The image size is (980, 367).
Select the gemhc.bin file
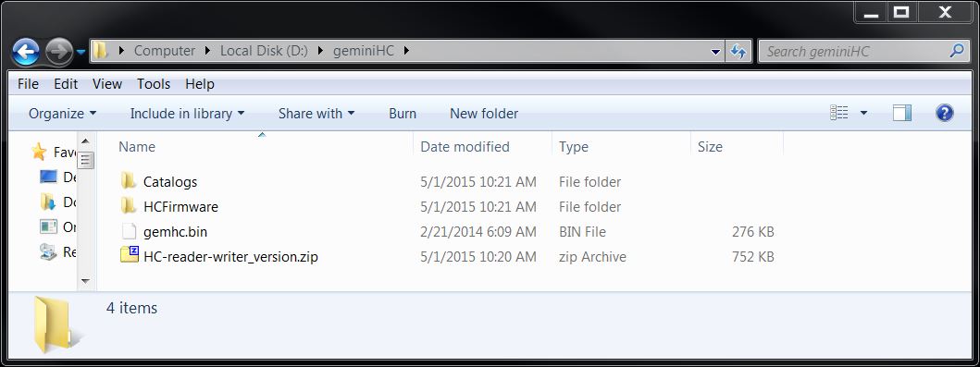pos(175,231)
